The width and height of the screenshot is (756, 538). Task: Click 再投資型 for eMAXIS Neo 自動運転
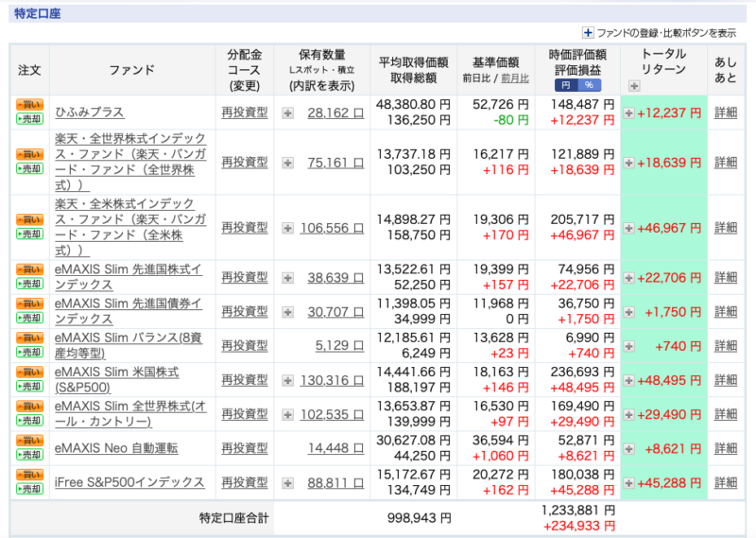point(245,448)
